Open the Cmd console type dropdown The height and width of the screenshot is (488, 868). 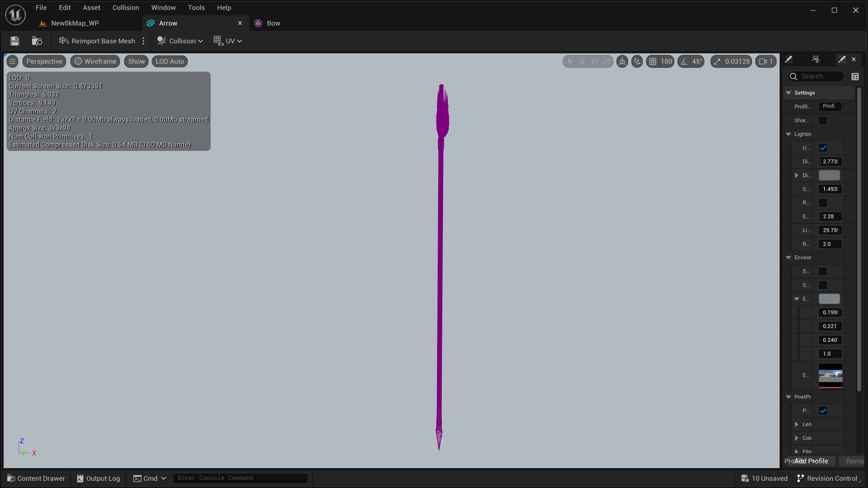pos(150,478)
